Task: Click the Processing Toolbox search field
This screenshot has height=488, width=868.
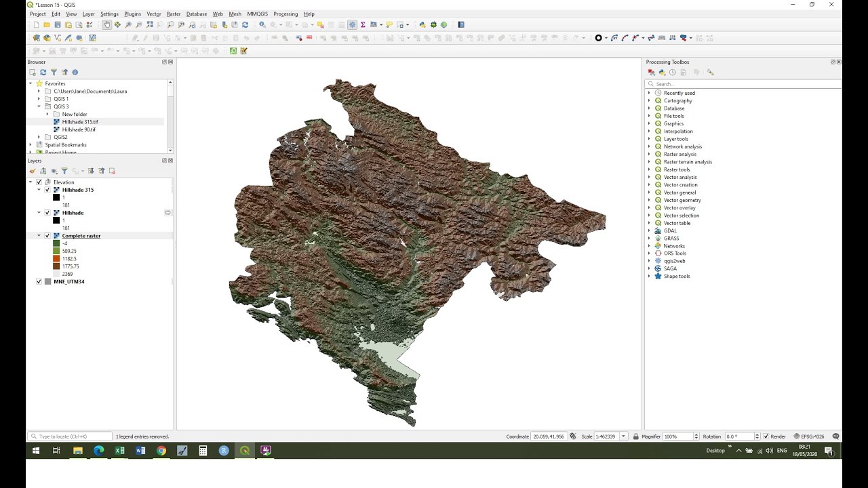Action: [x=743, y=84]
